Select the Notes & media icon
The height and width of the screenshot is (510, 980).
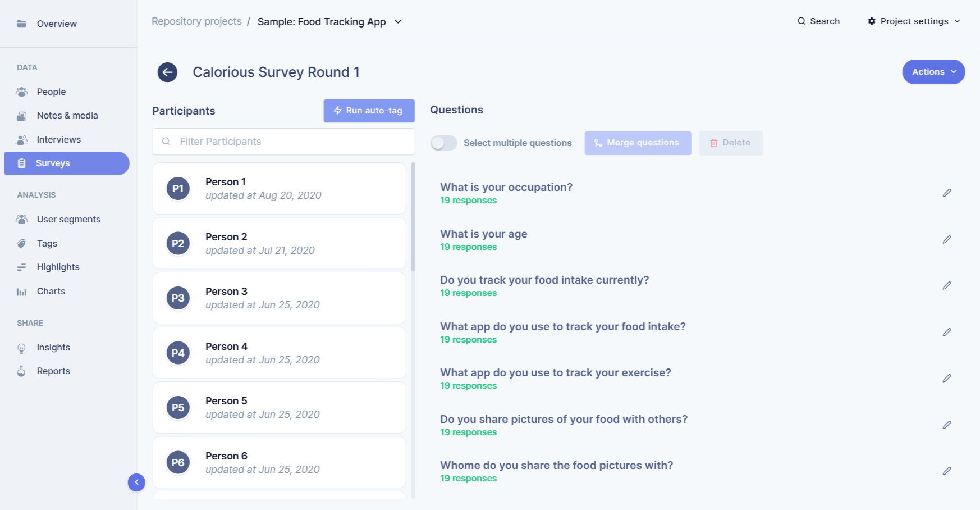point(22,115)
